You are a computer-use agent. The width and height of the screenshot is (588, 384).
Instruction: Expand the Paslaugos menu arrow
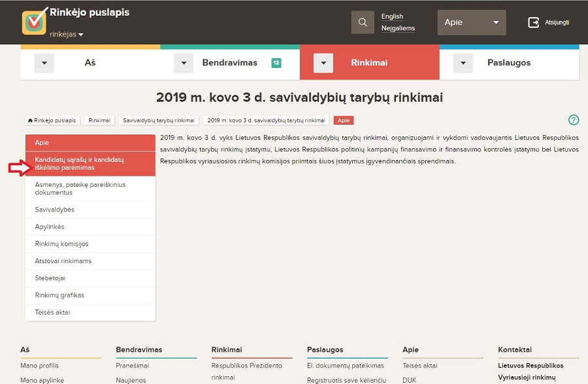[x=463, y=63]
